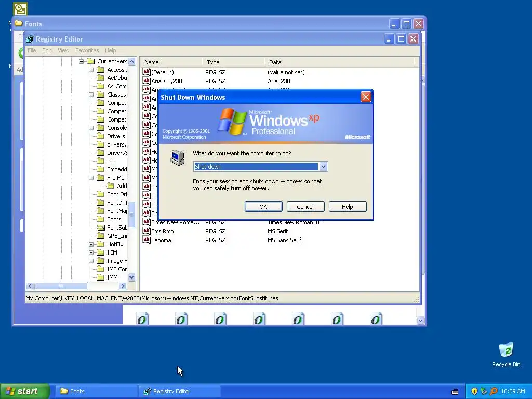Click tree pane horizontal scroll left arrow
Screen dimensions: 532x399
pos(30,286)
